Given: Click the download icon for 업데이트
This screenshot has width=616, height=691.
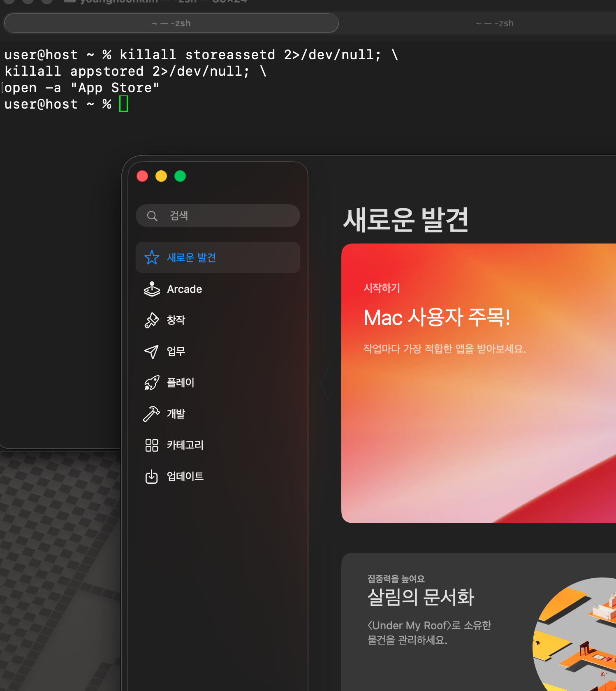Looking at the screenshot, I should click(x=152, y=476).
